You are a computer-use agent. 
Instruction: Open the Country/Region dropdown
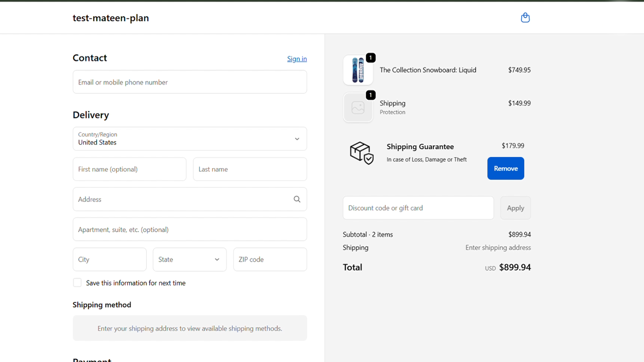point(190,139)
